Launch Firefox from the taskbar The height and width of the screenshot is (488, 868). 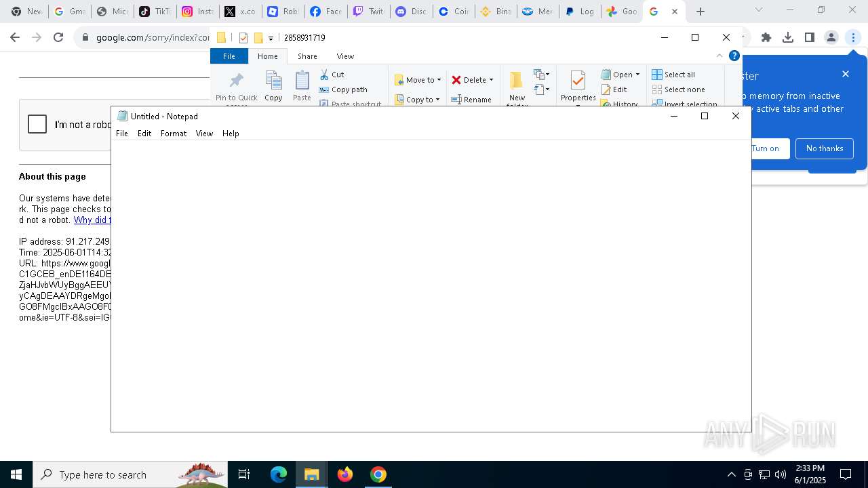pyautogui.click(x=345, y=474)
